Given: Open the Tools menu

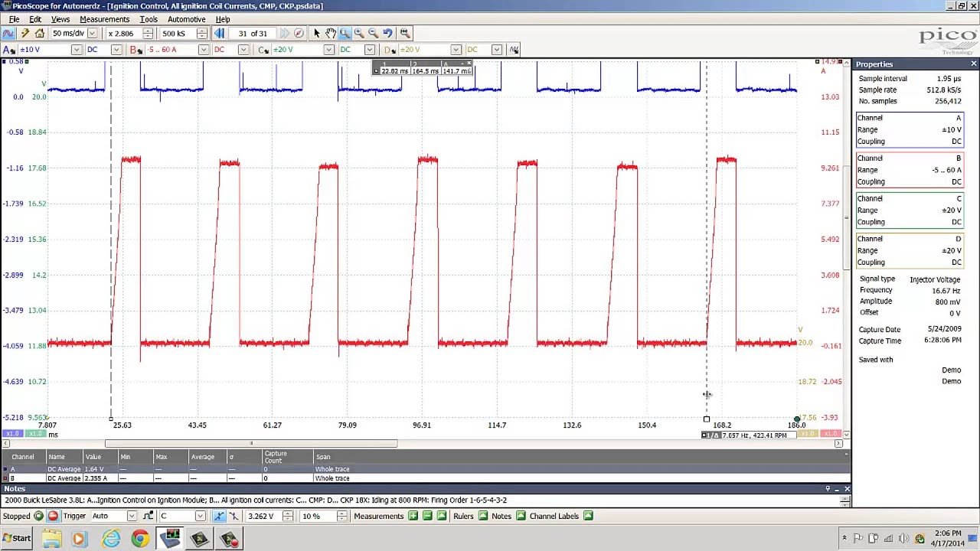Looking at the screenshot, I should (x=149, y=19).
